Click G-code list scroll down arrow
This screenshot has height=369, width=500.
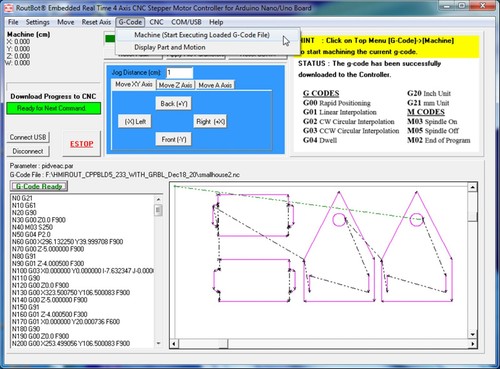158,343
